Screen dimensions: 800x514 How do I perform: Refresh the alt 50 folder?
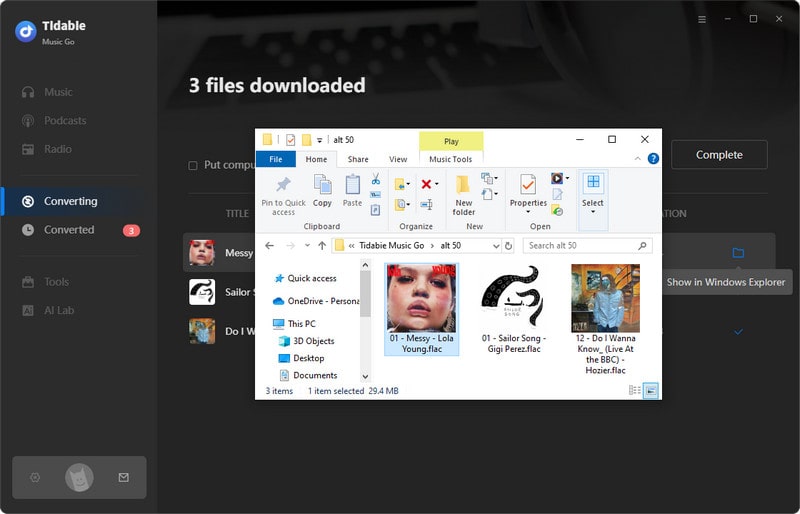[508, 246]
